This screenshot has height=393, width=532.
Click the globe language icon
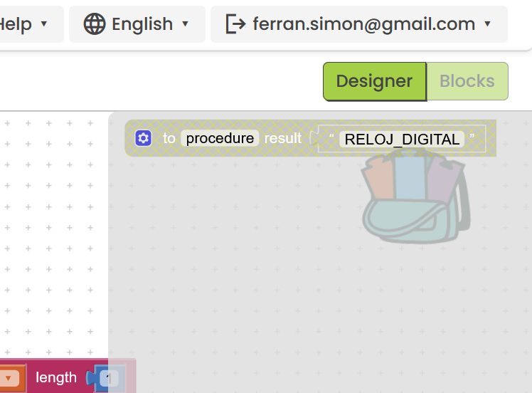(x=95, y=23)
